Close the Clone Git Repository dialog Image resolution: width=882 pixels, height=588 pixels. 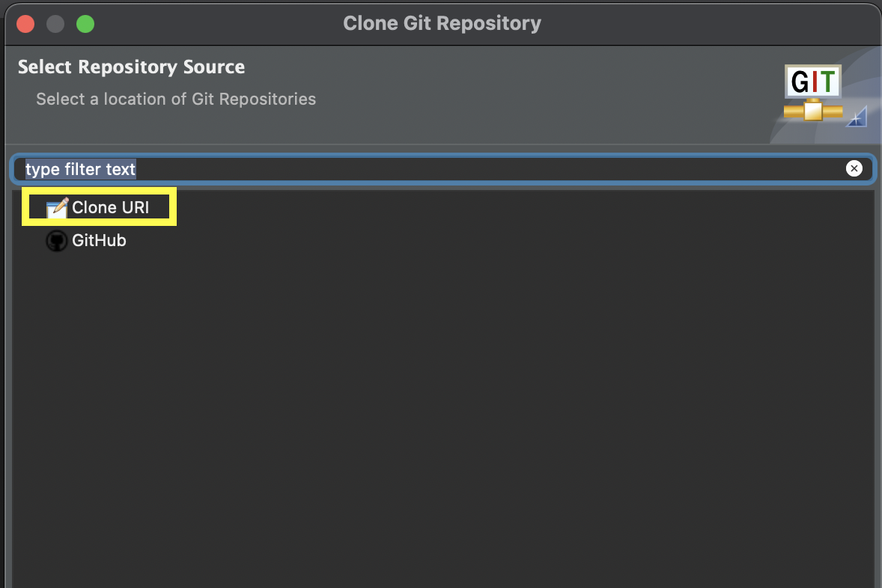[x=26, y=24]
